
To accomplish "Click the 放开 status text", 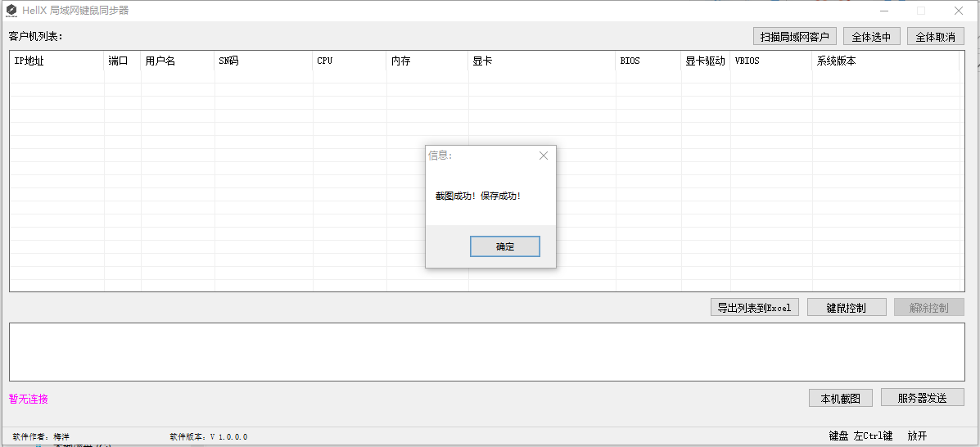I will click(x=917, y=436).
